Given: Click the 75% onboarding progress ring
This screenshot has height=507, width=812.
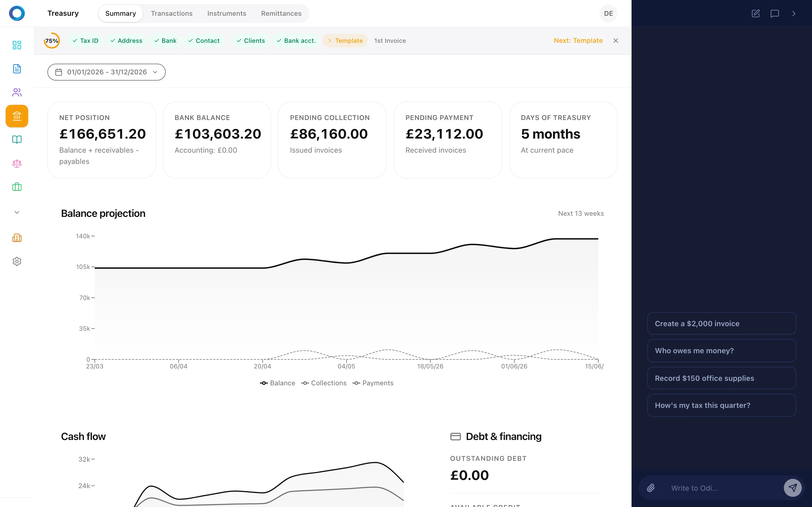Looking at the screenshot, I should [52, 41].
